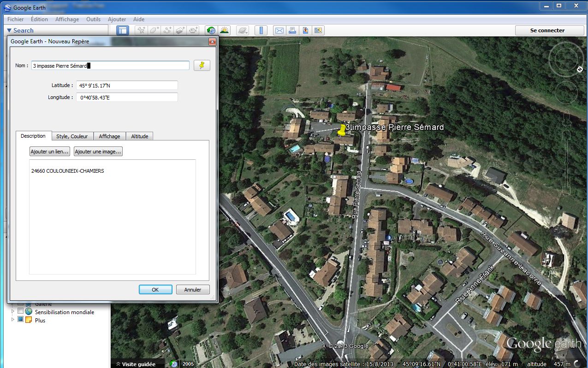Image resolution: width=588 pixels, height=368 pixels.
Task: Click the Email envelope toolbar icon
Action: click(279, 30)
